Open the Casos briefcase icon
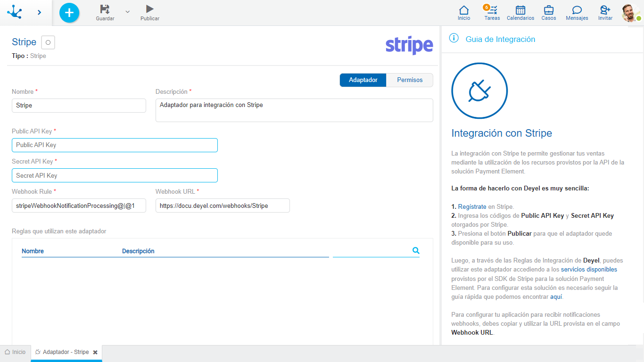The width and height of the screenshot is (644, 362). (x=549, y=13)
